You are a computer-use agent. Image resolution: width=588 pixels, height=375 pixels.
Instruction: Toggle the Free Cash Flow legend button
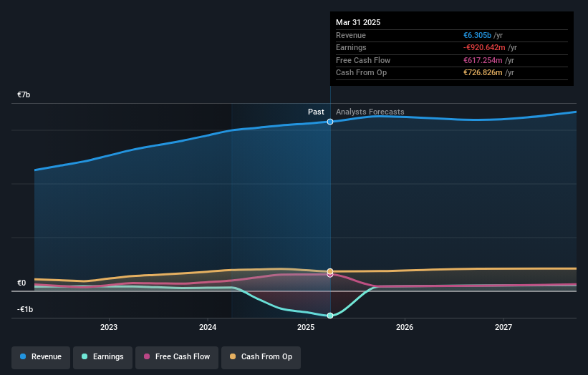(x=177, y=357)
